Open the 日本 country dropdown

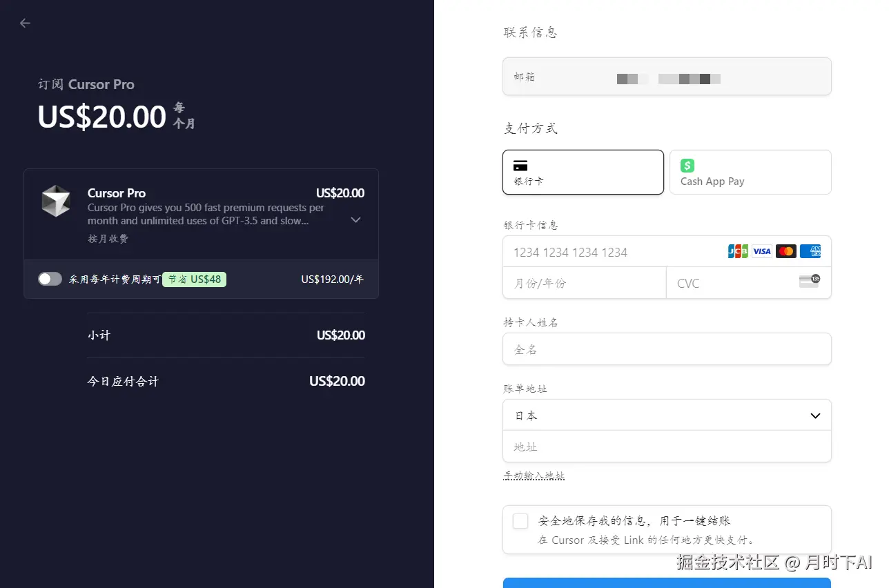[667, 415]
